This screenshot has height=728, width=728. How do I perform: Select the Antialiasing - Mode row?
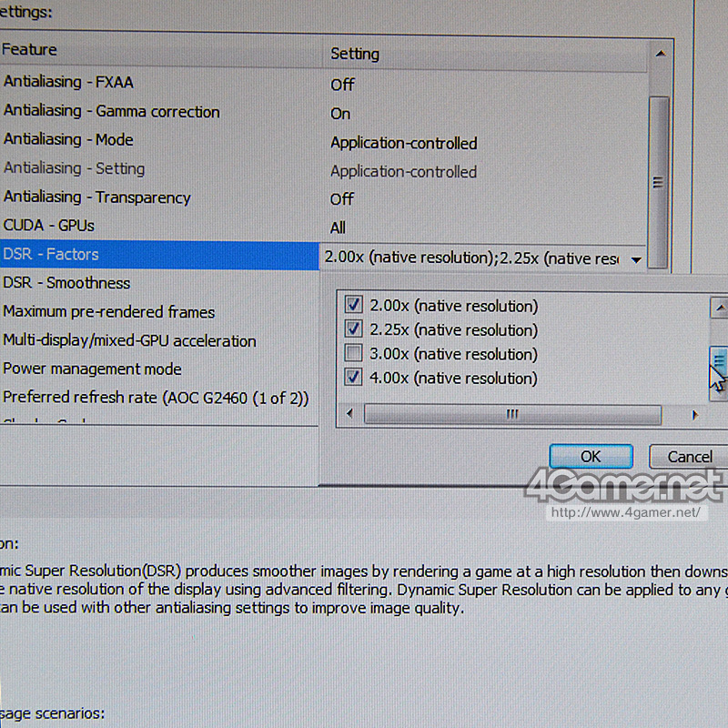pos(323,140)
